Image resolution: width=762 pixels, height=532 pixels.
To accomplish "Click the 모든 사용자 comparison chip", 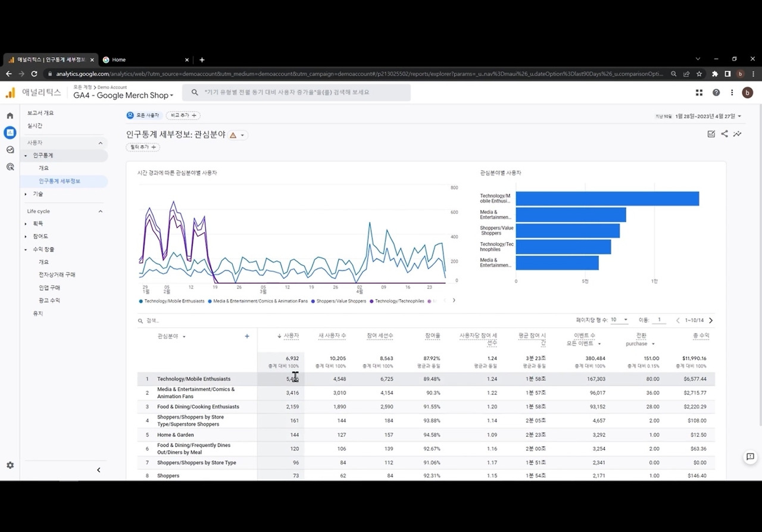I will pos(143,115).
